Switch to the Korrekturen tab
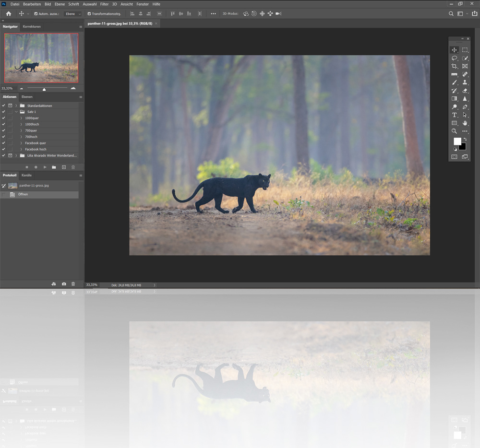 point(32,26)
